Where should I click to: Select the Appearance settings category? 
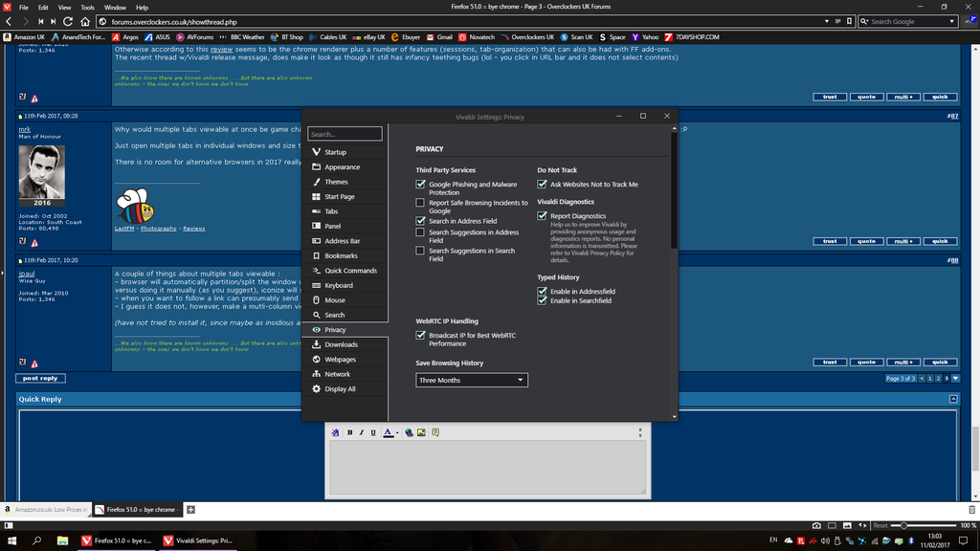click(345, 166)
